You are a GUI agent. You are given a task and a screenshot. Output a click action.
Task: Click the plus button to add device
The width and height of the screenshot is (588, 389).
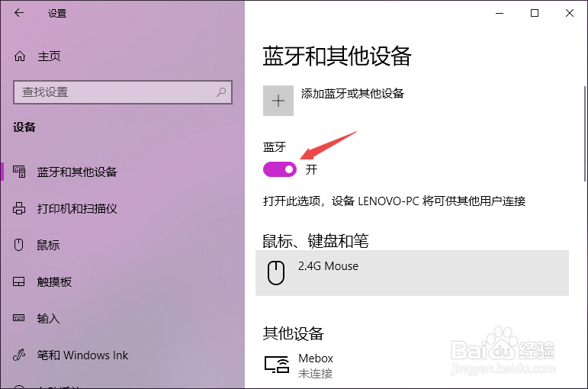click(x=278, y=101)
